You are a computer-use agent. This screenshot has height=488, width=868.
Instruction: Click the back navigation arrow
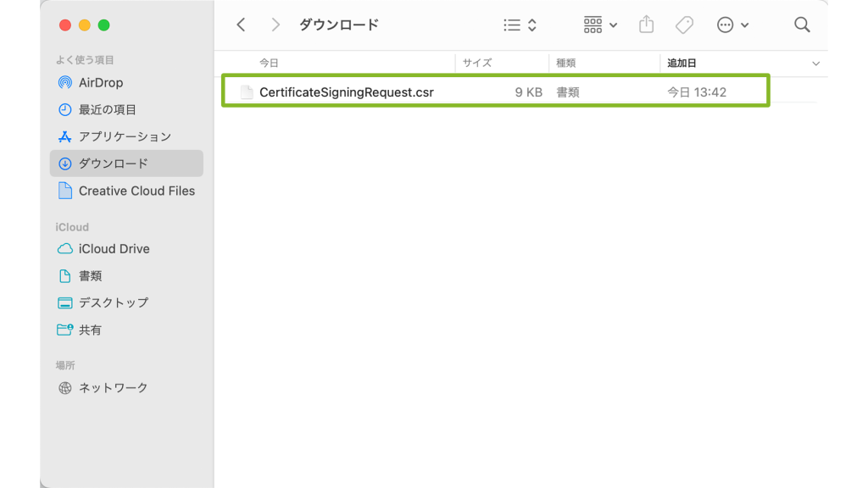click(x=241, y=25)
